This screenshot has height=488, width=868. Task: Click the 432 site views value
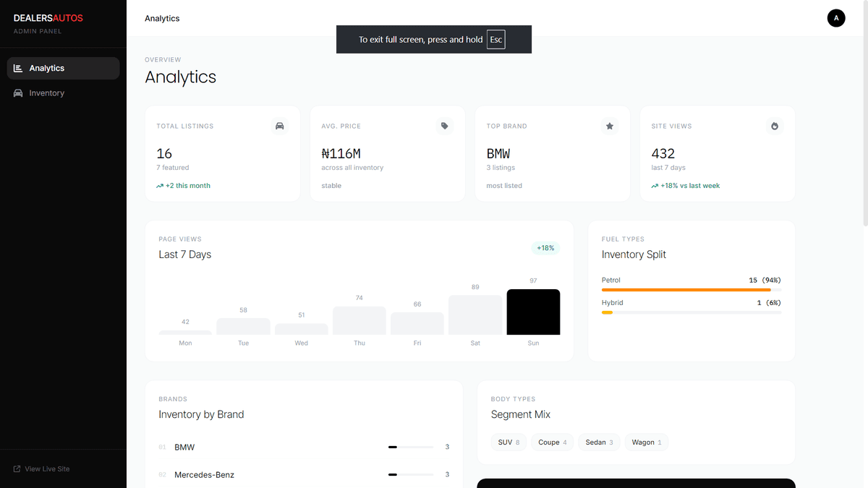(663, 153)
